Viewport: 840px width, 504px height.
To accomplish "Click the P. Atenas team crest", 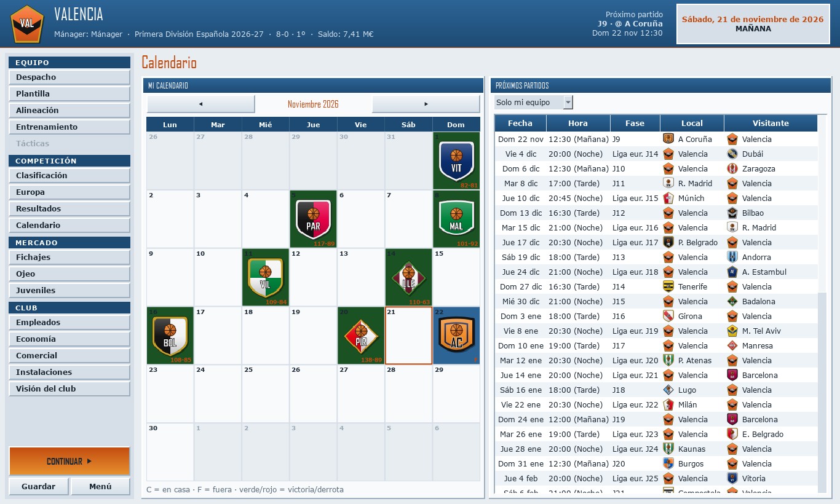I will coord(668,360).
